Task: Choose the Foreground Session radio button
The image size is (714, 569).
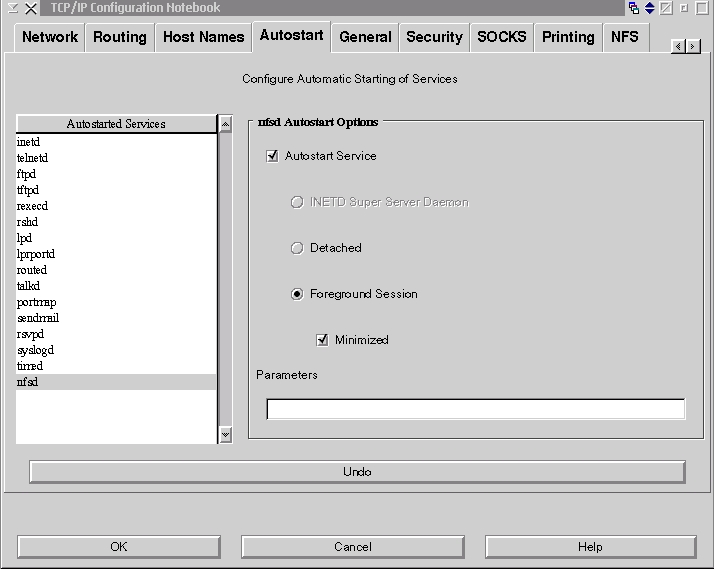Action: (297, 294)
